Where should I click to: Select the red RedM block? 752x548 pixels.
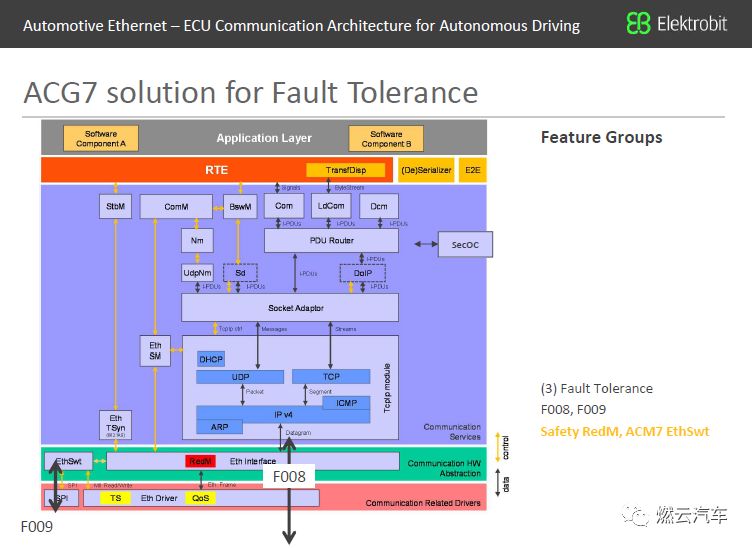200,461
